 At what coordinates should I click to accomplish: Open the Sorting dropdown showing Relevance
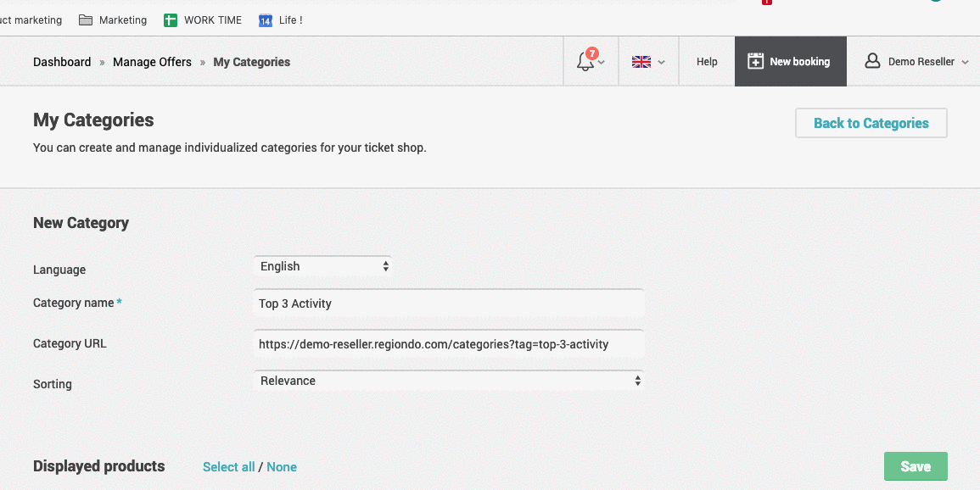pos(449,381)
